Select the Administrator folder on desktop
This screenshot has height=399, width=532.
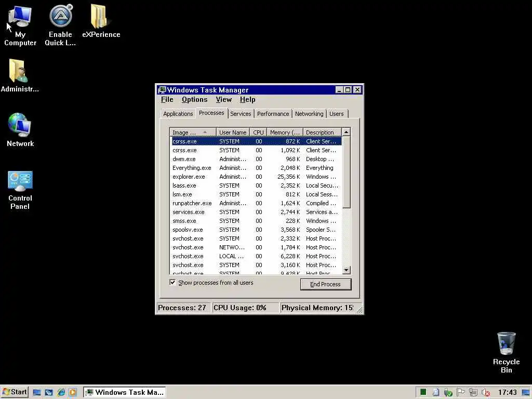tap(20, 75)
